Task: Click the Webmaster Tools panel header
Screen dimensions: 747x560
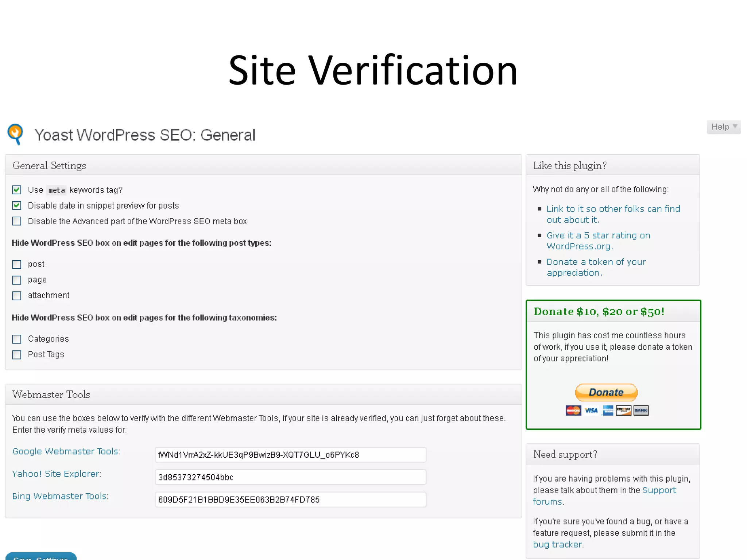Action: pyautogui.click(x=263, y=394)
